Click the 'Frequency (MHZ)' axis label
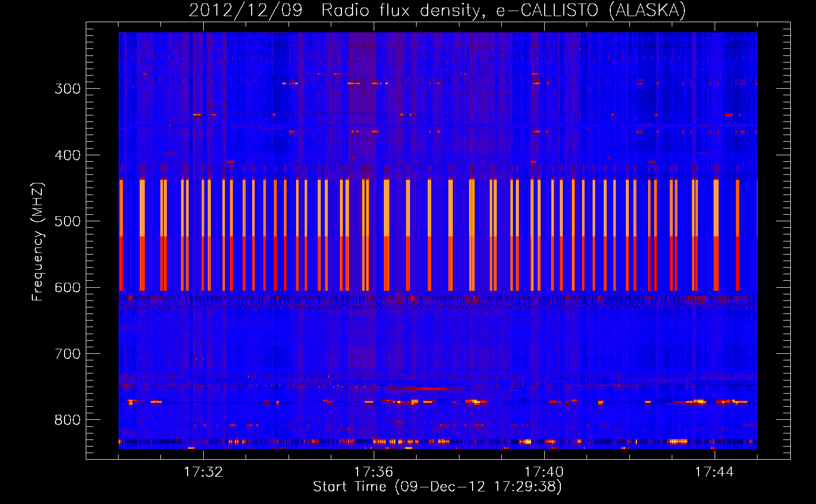 tap(38, 241)
